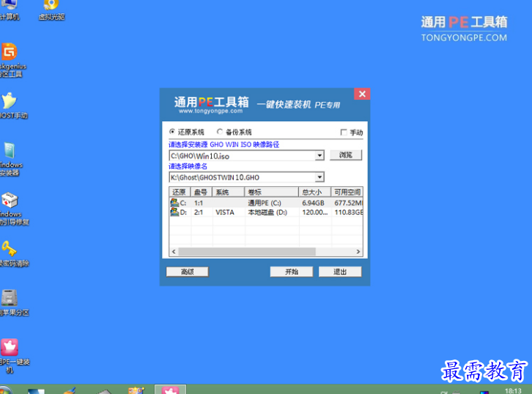Click the 18:13 taskbar clock
This screenshot has width=532, height=394.
(513, 391)
